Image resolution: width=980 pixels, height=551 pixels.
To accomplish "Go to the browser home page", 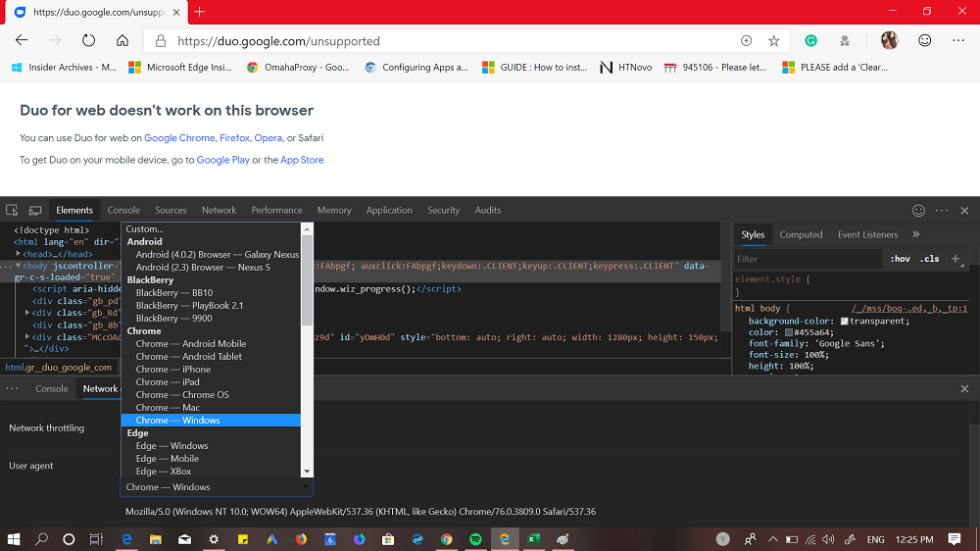I will point(122,40).
